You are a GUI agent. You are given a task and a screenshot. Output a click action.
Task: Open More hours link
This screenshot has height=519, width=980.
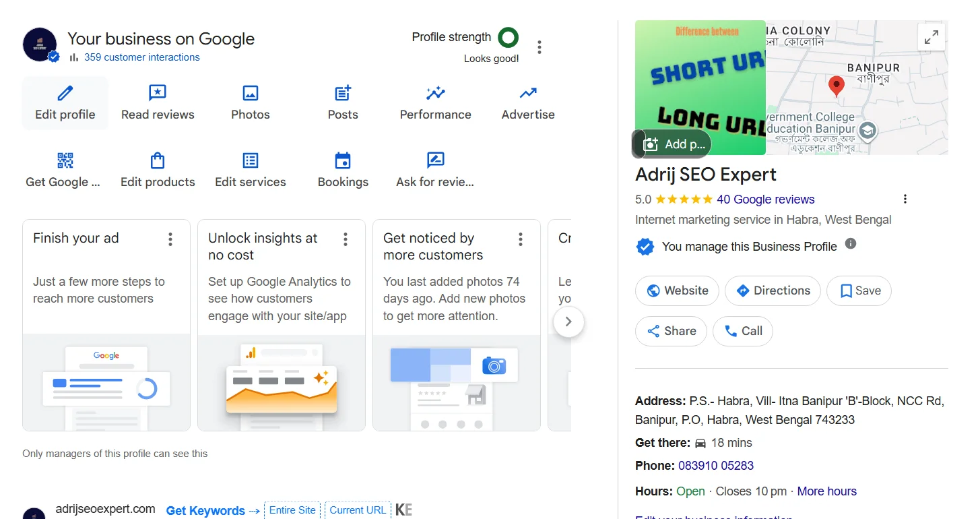[827, 491]
